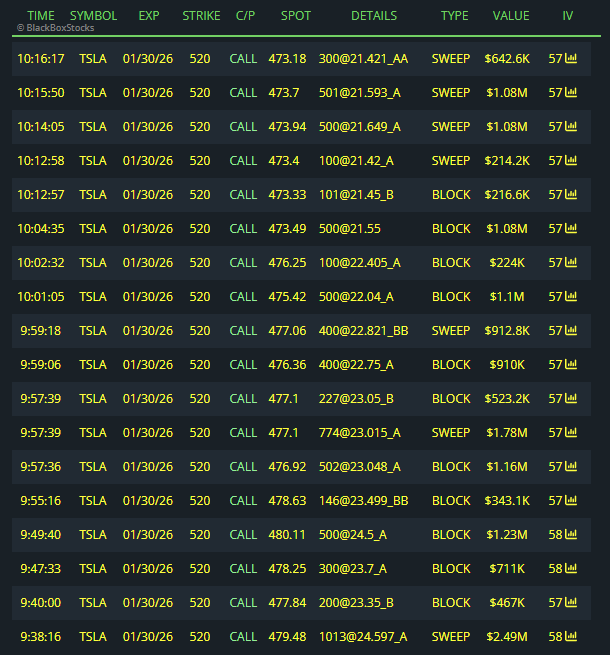Click the $711K value cell

pos(507,569)
